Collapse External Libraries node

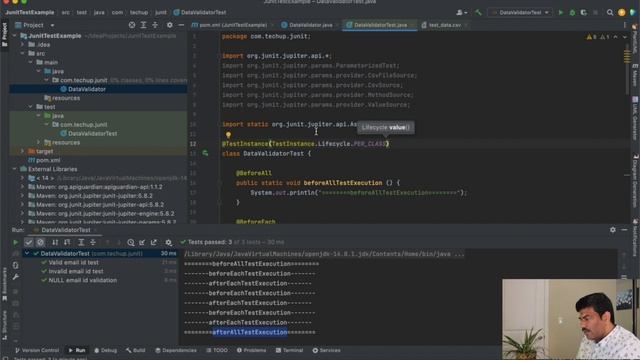[15, 169]
